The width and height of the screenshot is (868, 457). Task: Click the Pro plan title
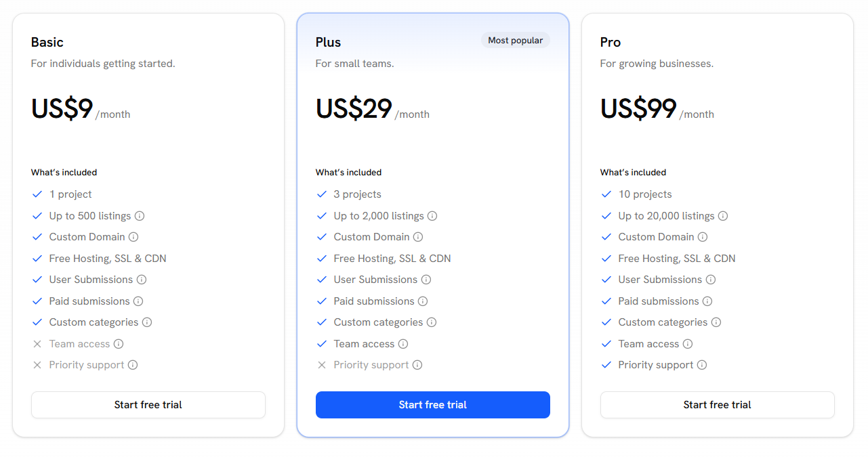point(611,42)
